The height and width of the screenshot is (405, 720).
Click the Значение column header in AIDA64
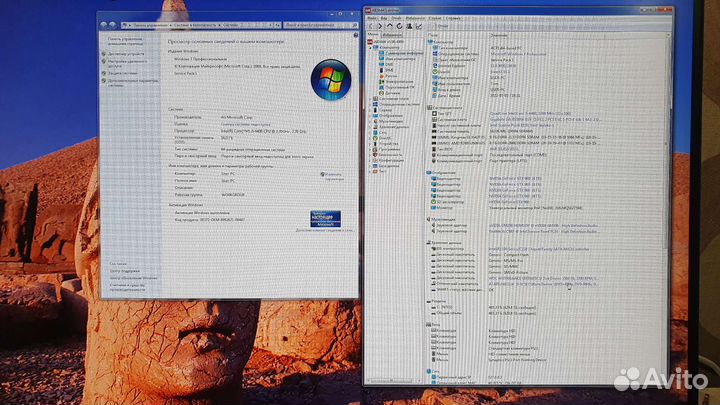coord(499,35)
